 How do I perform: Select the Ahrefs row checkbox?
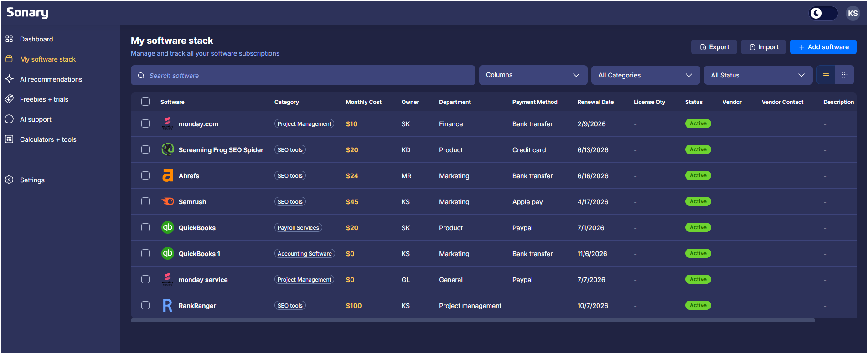pos(145,175)
